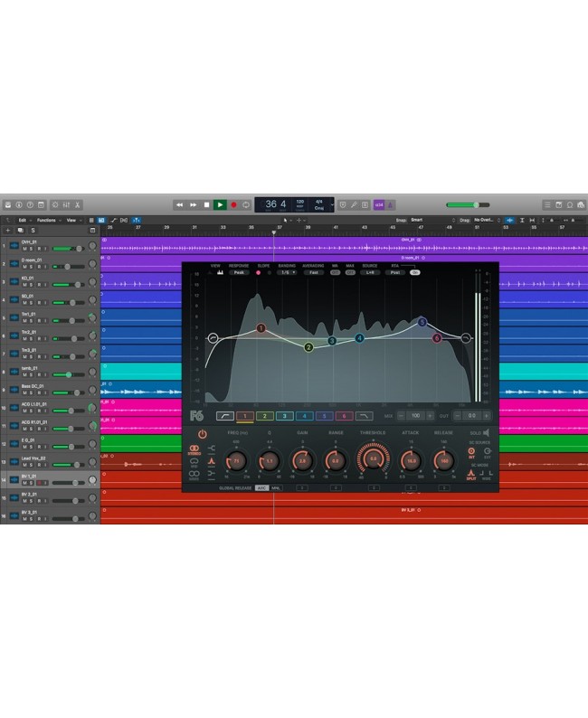Click EQ node 5 on the F6 graph
The image size is (588, 718).
tap(422, 322)
